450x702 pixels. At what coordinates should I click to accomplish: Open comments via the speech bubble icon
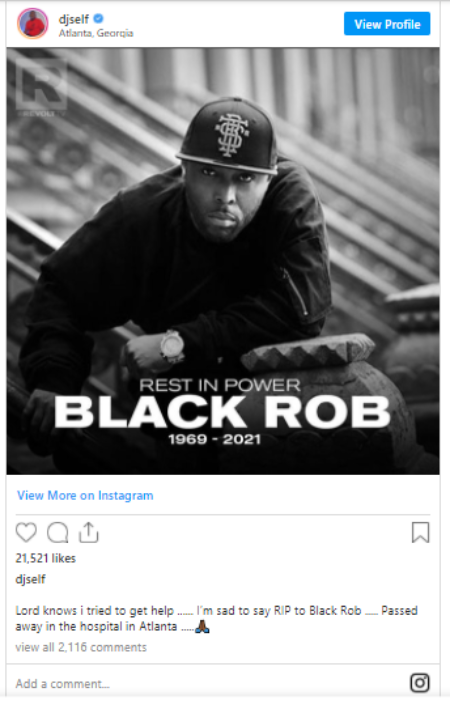[58, 532]
